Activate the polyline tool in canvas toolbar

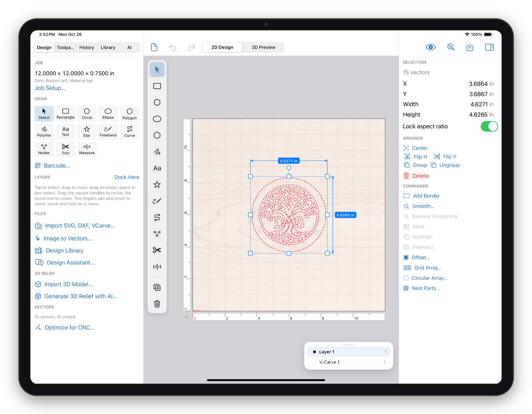coord(157,152)
